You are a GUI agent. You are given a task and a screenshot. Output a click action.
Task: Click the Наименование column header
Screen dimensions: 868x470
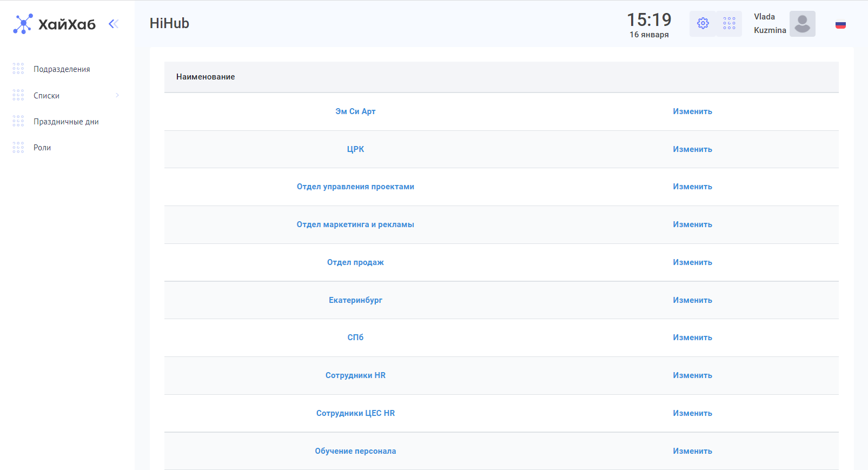pyautogui.click(x=206, y=77)
